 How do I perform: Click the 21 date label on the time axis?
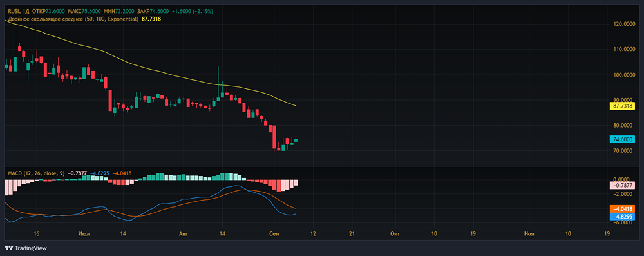(352, 234)
